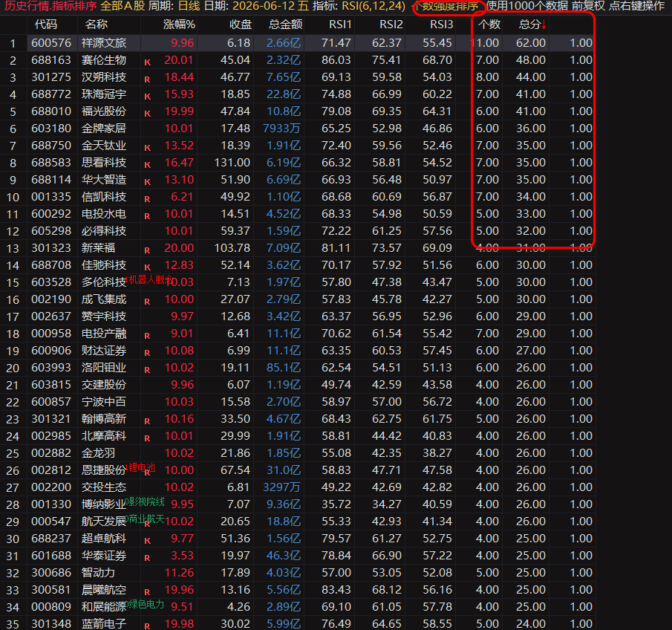The width and height of the screenshot is (672, 630).
Task: Toggle the 前复权 adjustment option
Action: pos(588,7)
